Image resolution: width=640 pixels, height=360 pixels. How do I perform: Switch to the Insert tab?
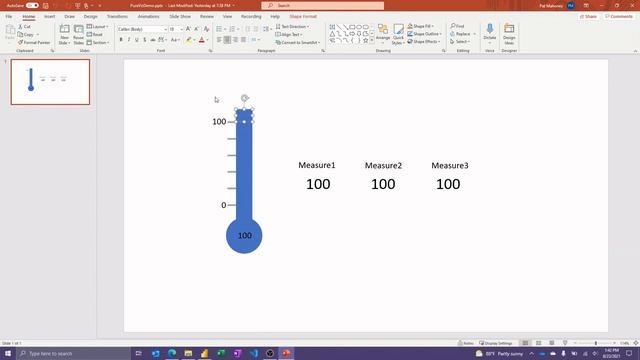49,17
